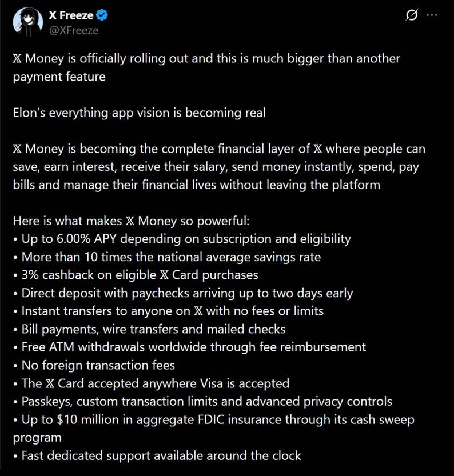Image resolution: width=454 pixels, height=476 pixels.
Task: Click the 𝕏 glyph in 'Here is what makes'
Action: (130, 221)
